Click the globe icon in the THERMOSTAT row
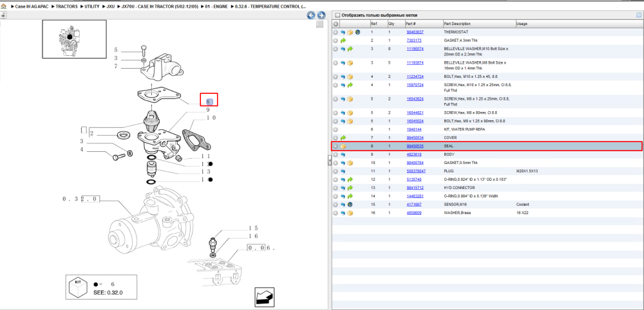The image size is (644, 310). pyautogui.click(x=357, y=32)
